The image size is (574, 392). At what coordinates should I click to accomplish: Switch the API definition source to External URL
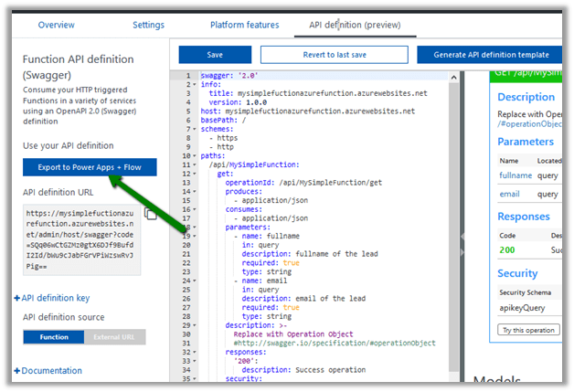[x=114, y=337]
